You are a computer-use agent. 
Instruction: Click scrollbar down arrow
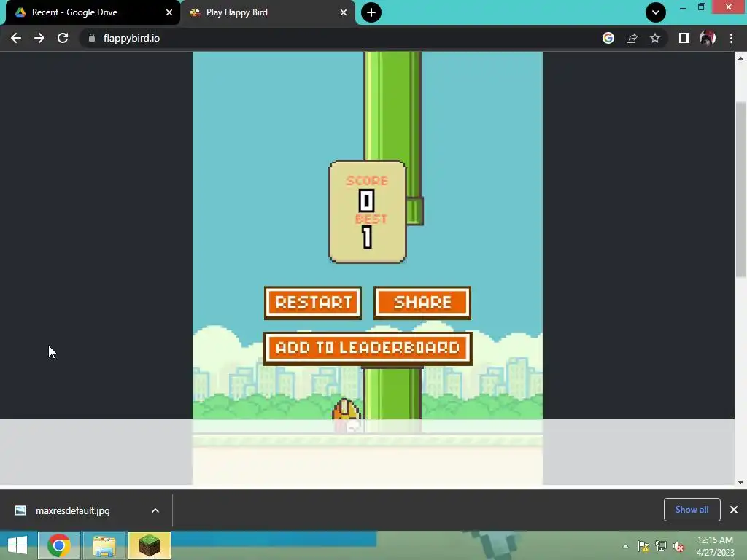click(x=740, y=482)
